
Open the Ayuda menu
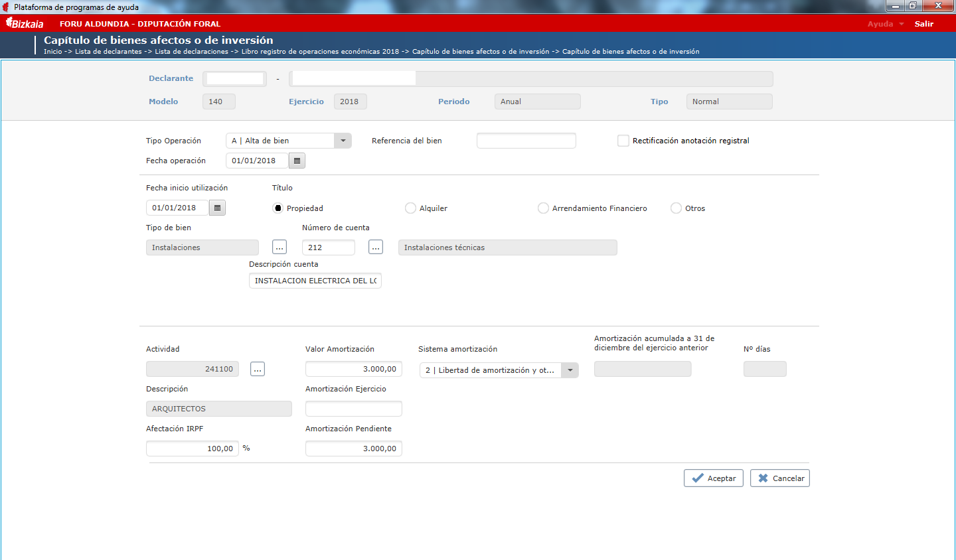[886, 24]
